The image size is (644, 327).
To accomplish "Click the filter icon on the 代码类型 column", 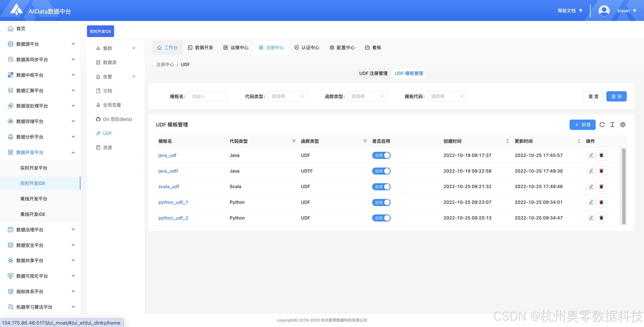I will click(294, 141).
